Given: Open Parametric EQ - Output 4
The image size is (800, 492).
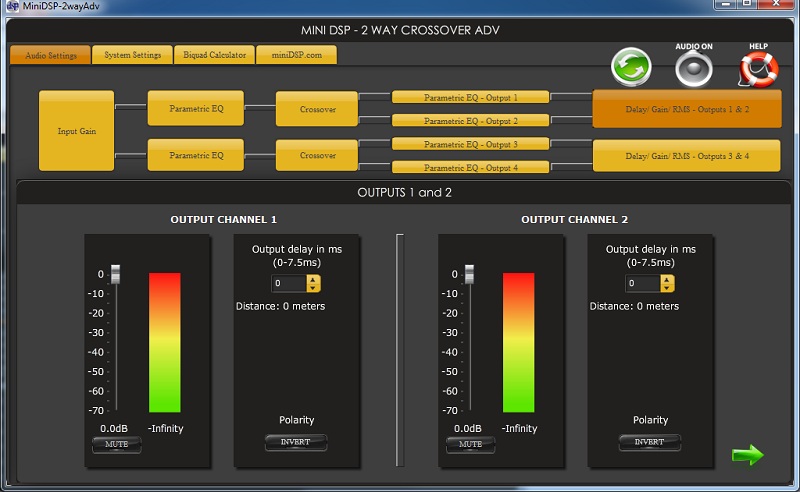Looking at the screenshot, I should point(470,167).
